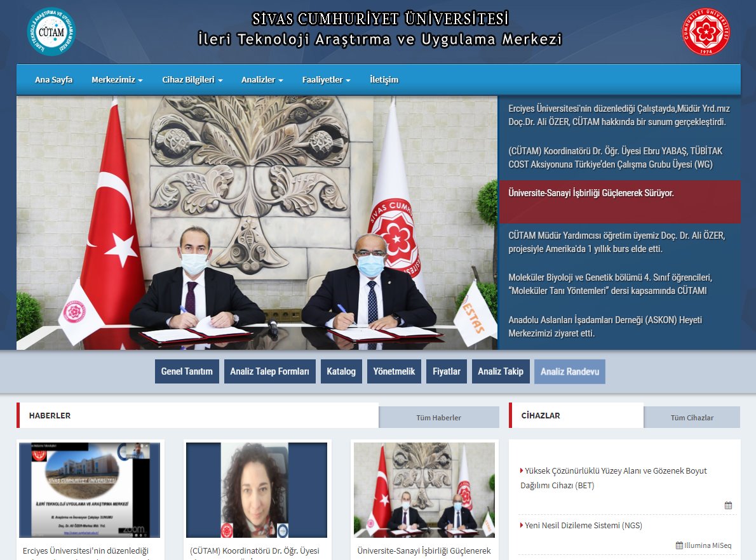Select the CİHAZLAR section tab
756x560 pixels.
pos(576,415)
